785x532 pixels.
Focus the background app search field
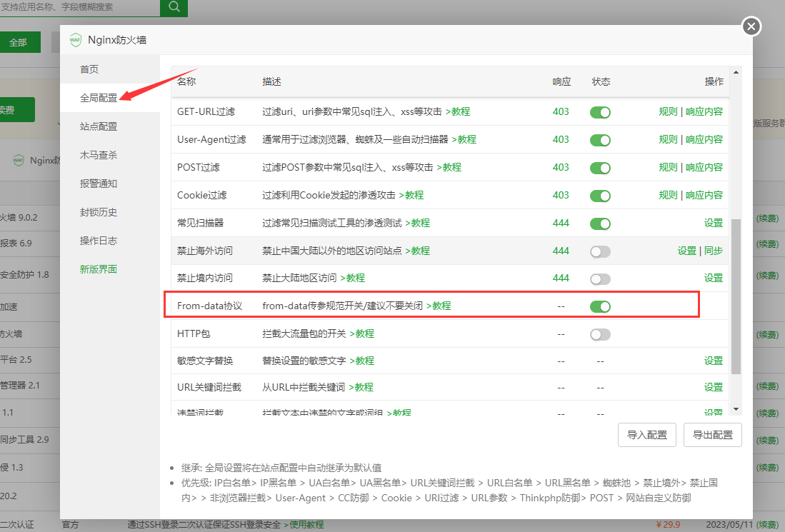pyautogui.click(x=79, y=7)
